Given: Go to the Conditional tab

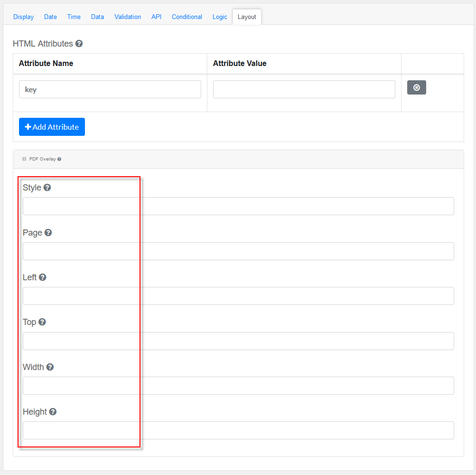Looking at the screenshot, I should (x=187, y=17).
